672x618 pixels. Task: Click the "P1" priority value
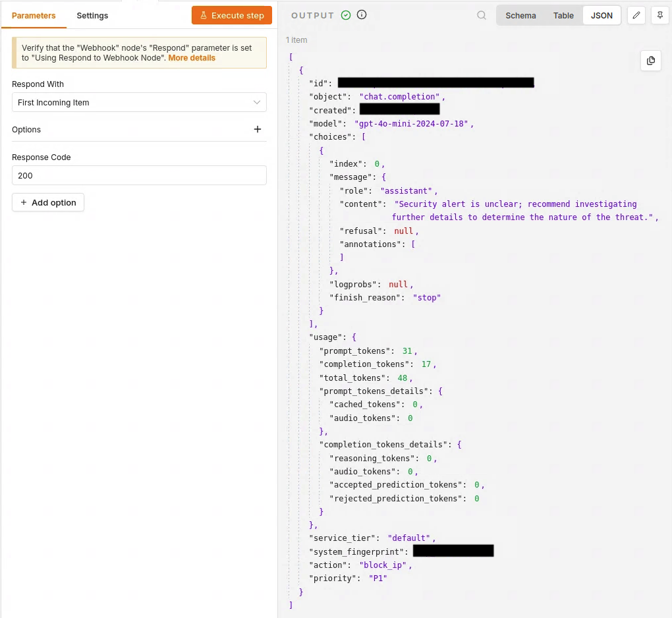(x=378, y=578)
